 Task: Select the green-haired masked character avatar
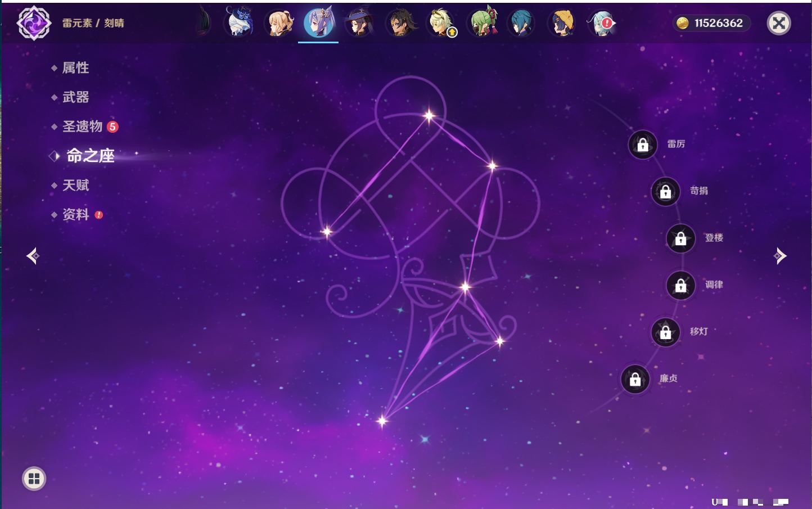tap(482, 22)
